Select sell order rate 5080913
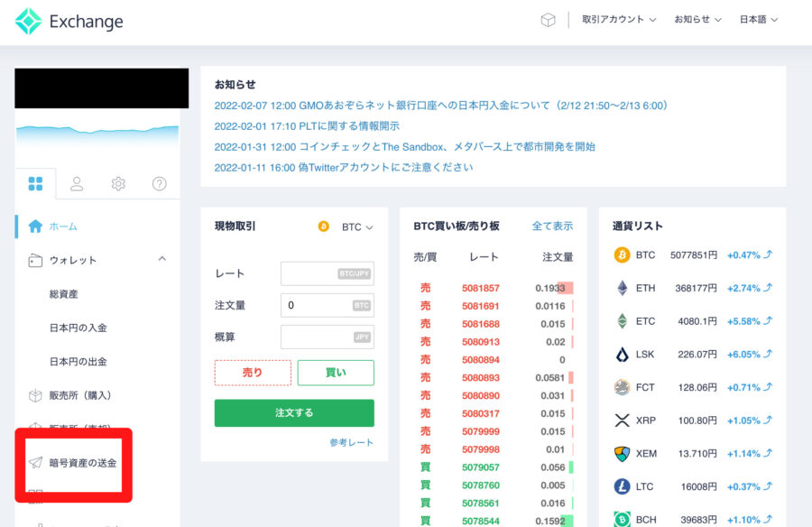 tap(481, 342)
